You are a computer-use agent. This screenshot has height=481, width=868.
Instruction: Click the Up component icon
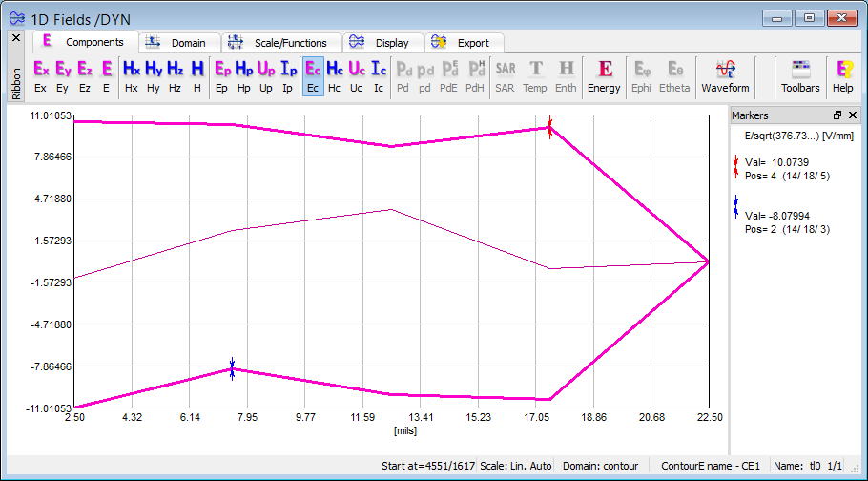(265, 76)
